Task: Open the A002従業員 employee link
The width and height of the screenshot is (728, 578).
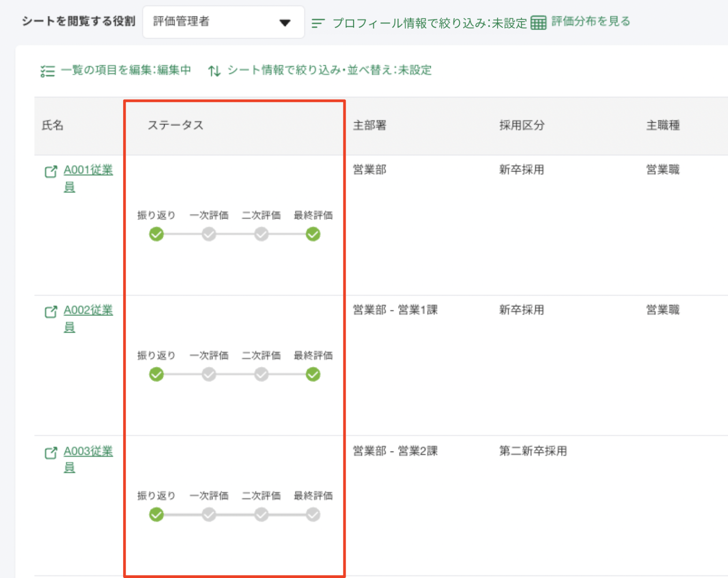Action: (88, 311)
